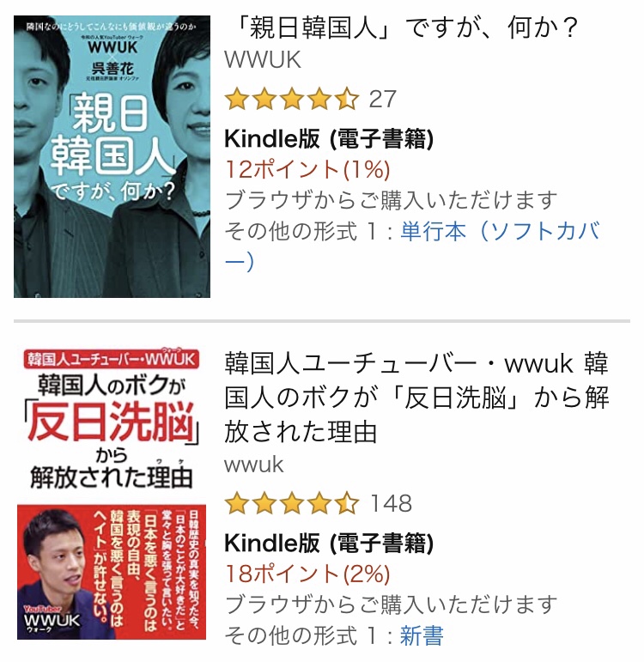Click ブラウザからご購入いただけます under first book
The height and width of the screenshot is (662, 644).
(x=391, y=200)
